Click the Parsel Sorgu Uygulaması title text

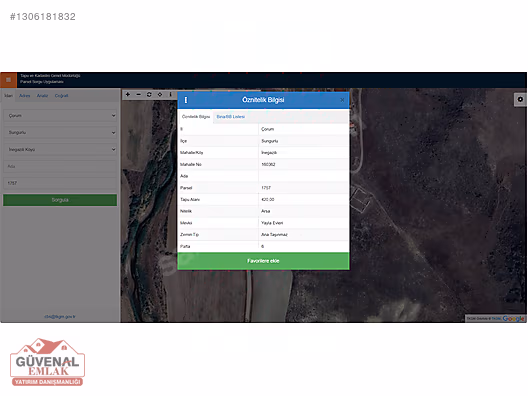tap(42, 82)
